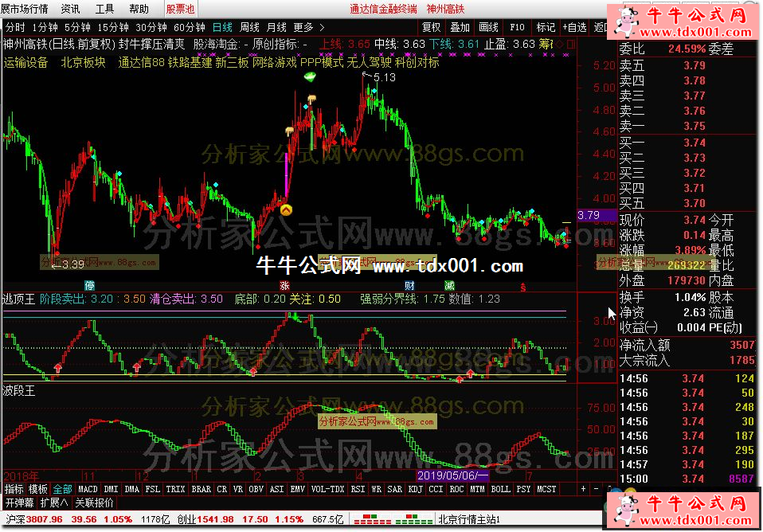Click the 3.39 low price label
Image resolution: width=763 pixels, height=532 pixels.
73,264
